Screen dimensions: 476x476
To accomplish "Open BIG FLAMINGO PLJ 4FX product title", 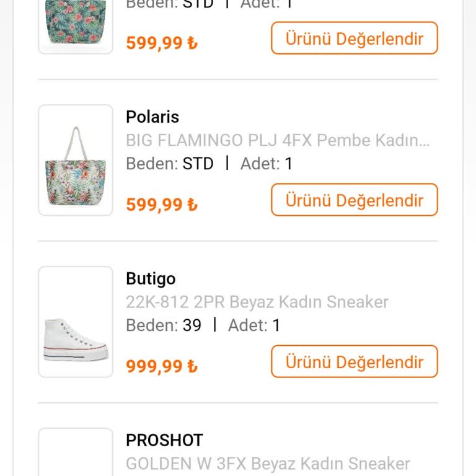I will (x=277, y=140).
